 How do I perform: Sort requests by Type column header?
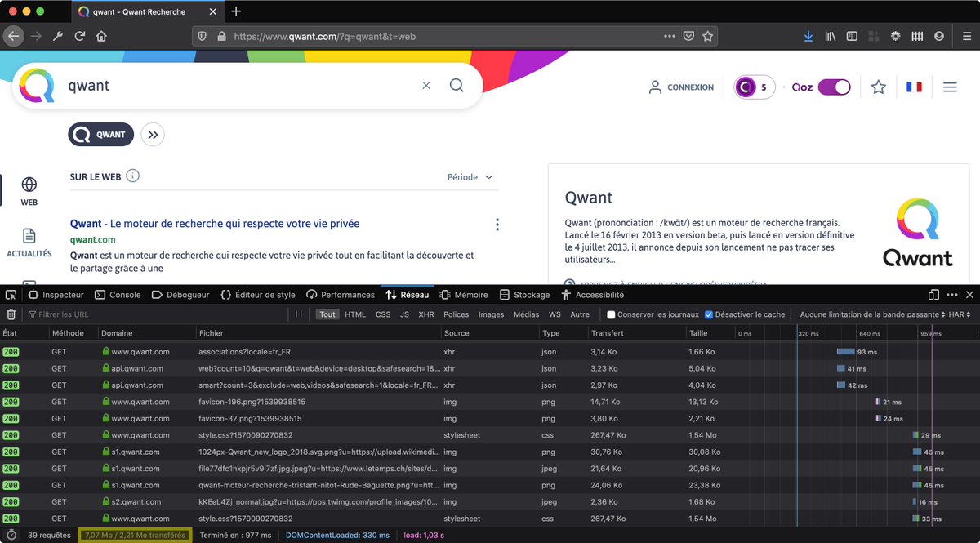pyautogui.click(x=563, y=333)
